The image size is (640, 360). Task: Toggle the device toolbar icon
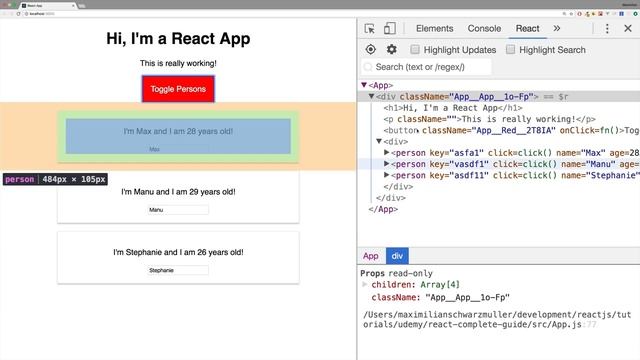pos(389,28)
